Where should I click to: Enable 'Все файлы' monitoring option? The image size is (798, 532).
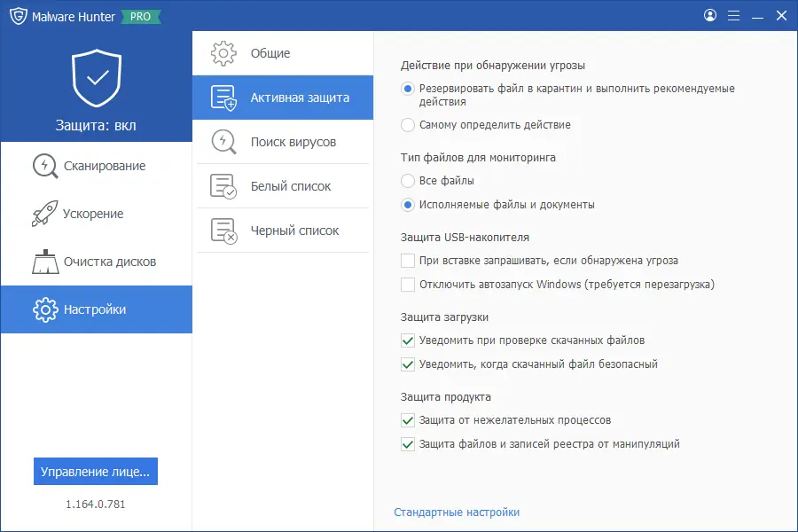click(x=407, y=180)
